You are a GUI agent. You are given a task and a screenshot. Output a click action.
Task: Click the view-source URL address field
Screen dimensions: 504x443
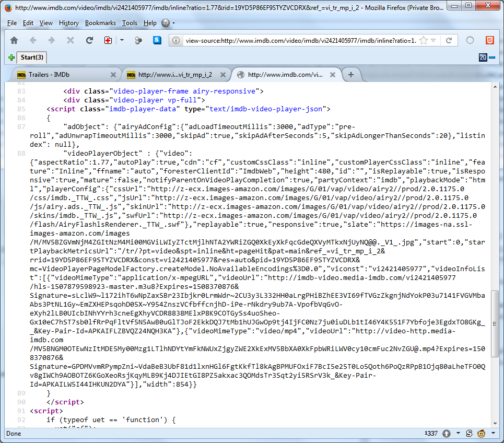(x=301, y=41)
